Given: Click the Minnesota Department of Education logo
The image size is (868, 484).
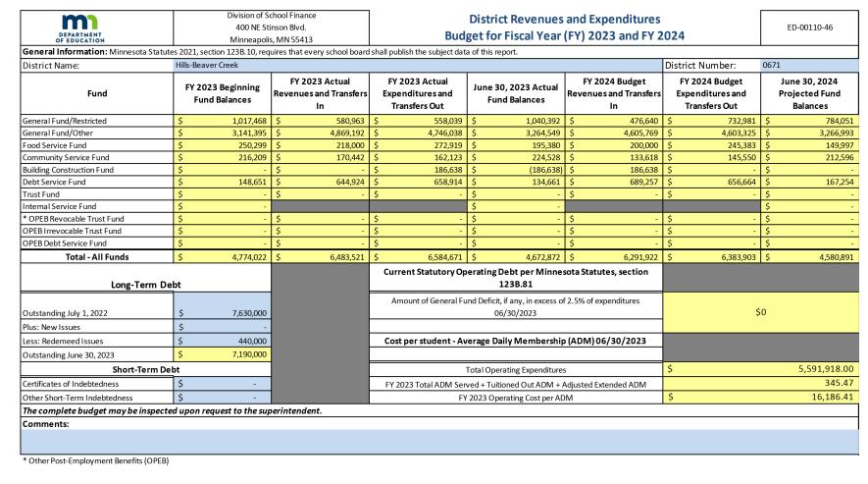Looking at the screenshot, I should 80,28.
